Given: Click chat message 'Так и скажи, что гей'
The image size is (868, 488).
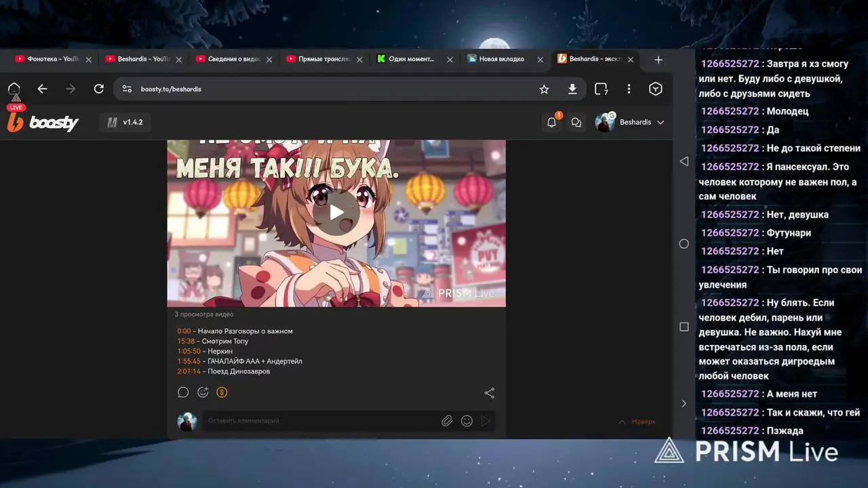Looking at the screenshot, I should 813,412.
